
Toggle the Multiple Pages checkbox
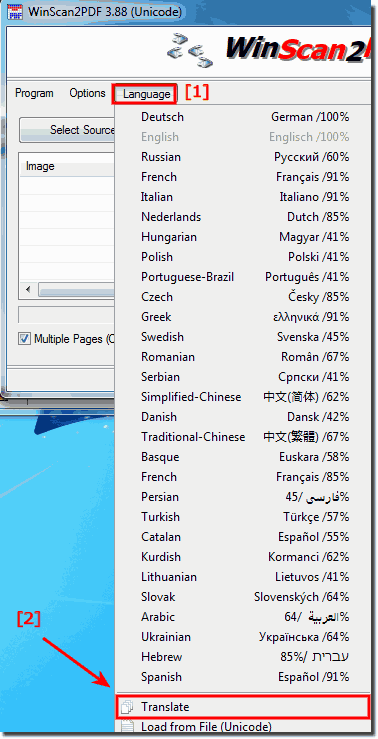point(25,339)
